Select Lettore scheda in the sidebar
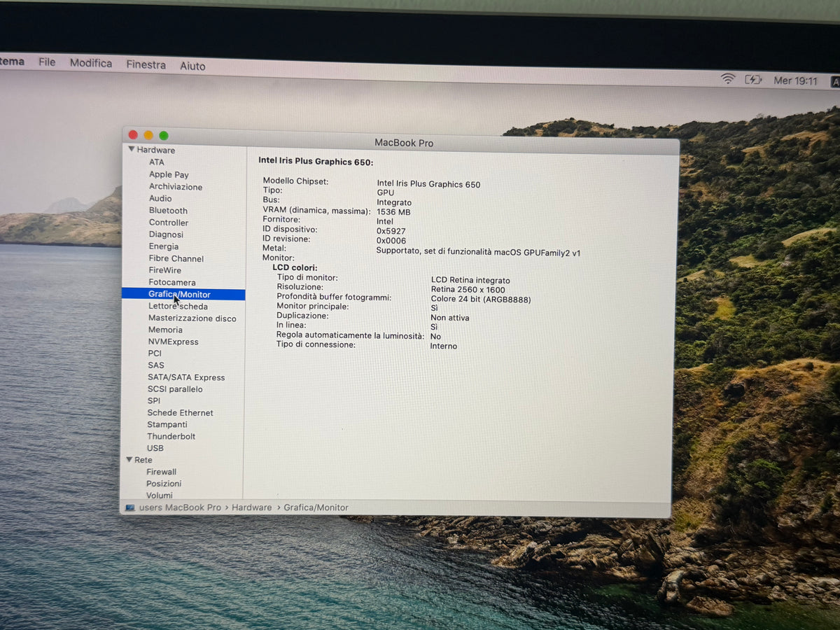The image size is (840, 630). 178,307
